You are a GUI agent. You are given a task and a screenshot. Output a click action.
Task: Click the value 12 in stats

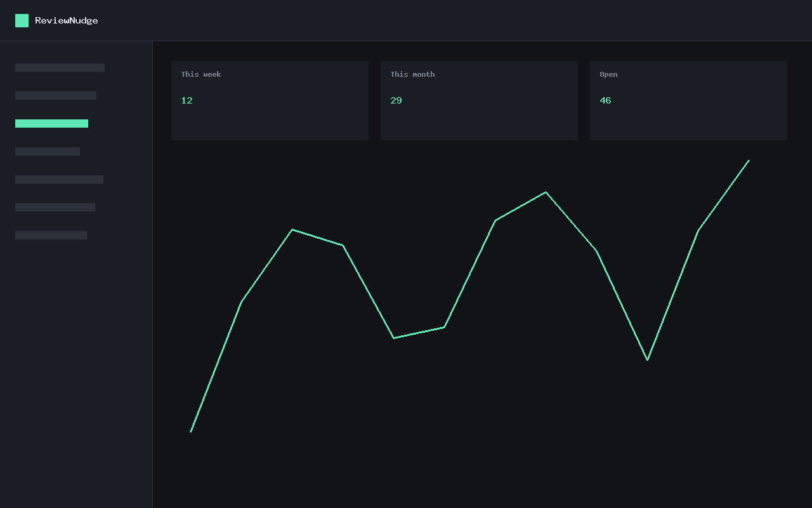(187, 100)
